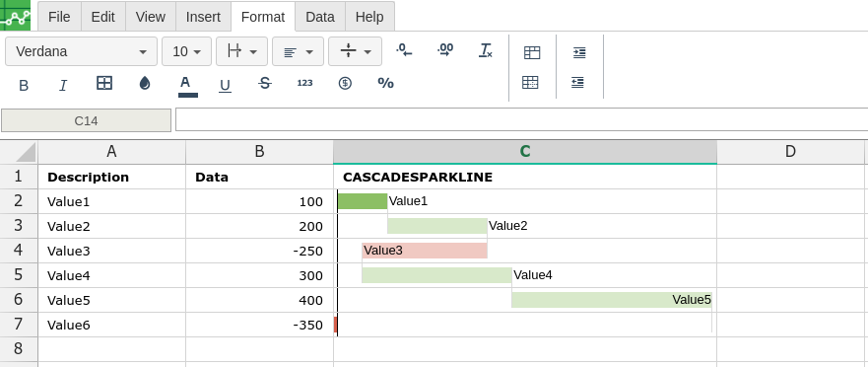868x367 pixels.
Task: Increase decimal places
Action: [x=445, y=50]
